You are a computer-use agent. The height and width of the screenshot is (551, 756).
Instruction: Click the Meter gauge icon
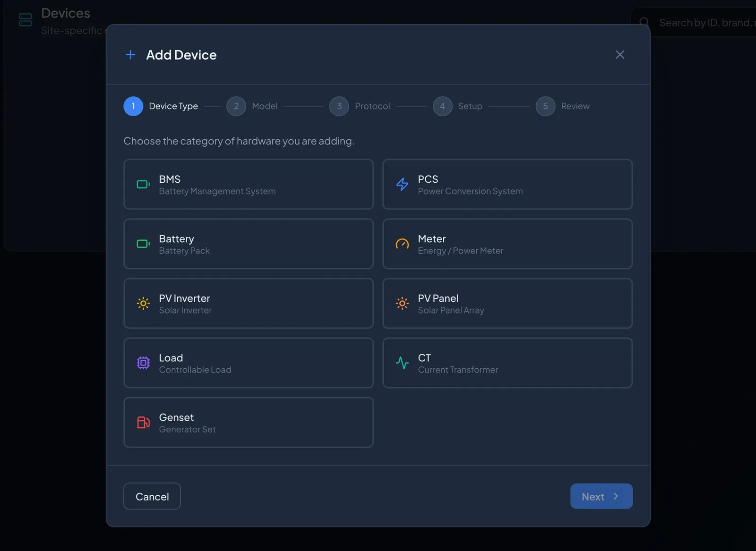pyautogui.click(x=402, y=244)
